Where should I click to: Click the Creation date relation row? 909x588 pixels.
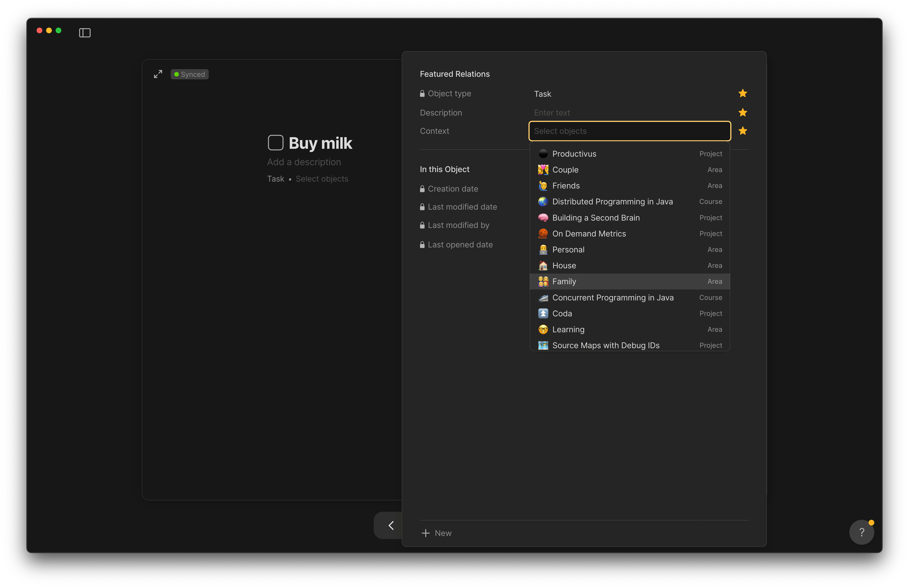[x=449, y=189]
